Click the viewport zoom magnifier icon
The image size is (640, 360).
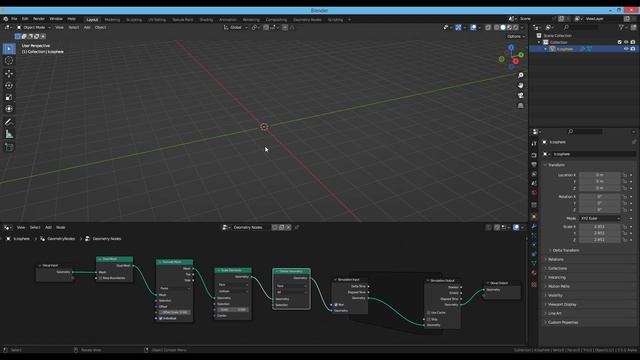click(x=520, y=76)
